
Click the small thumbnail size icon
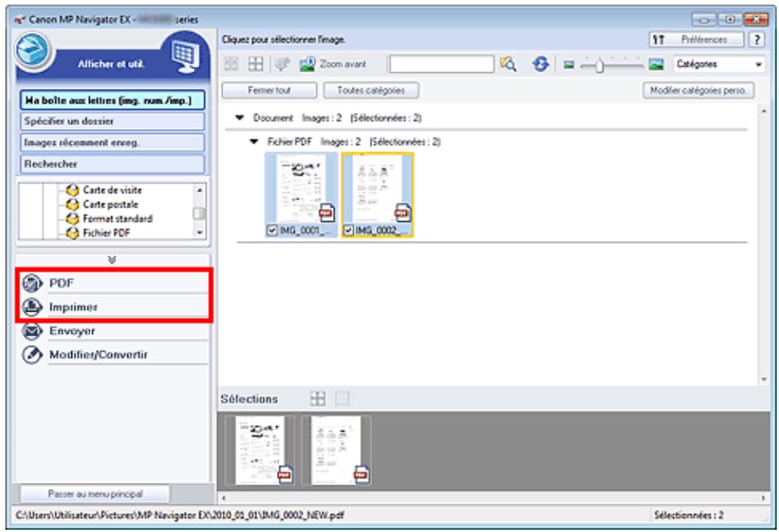pyautogui.click(x=569, y=64)
